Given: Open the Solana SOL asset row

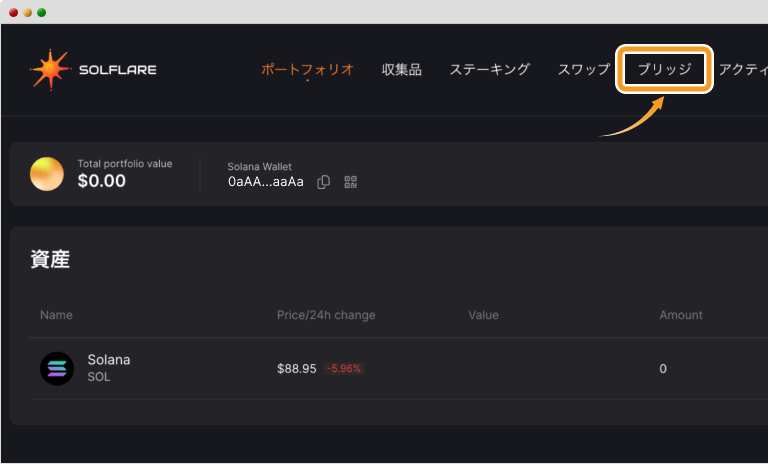Looking at the screenshot, I should coord(399,368).
